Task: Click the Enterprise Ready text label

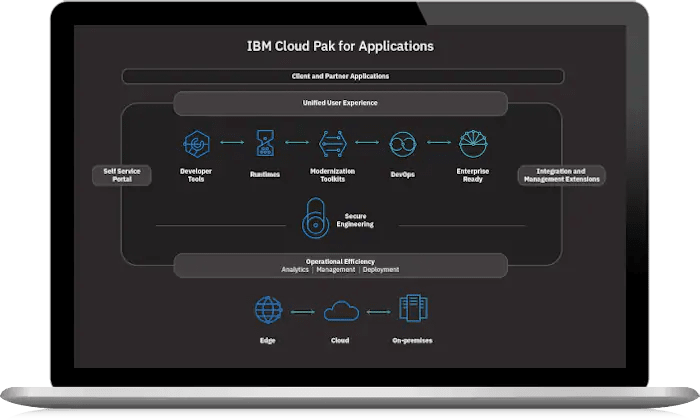Action: (x=473, y=175)
